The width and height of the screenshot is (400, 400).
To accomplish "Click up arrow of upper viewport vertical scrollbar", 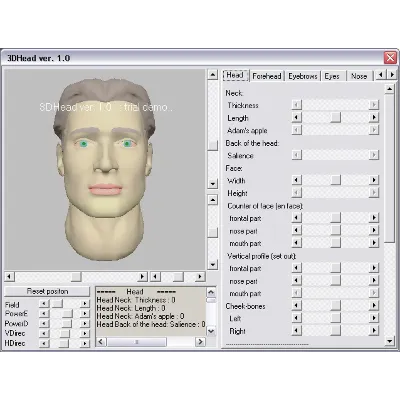I will pyautogui.click(x=212, y=74).
